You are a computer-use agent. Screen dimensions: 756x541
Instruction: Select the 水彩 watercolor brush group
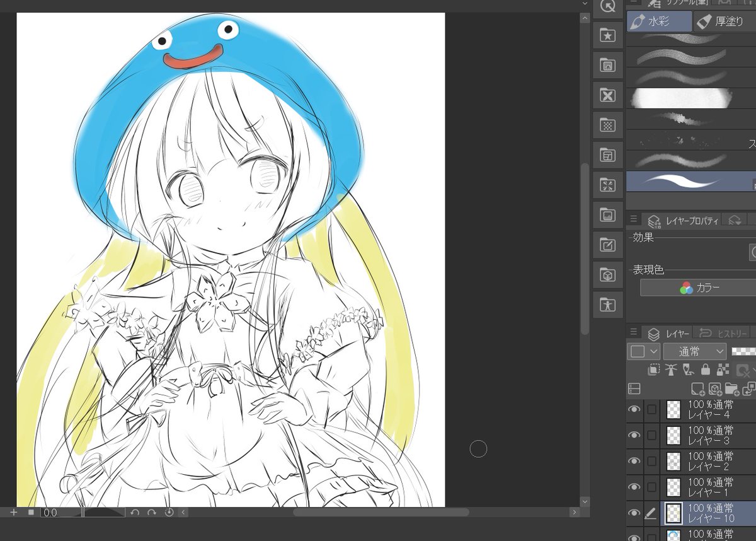tap(658, 21)
